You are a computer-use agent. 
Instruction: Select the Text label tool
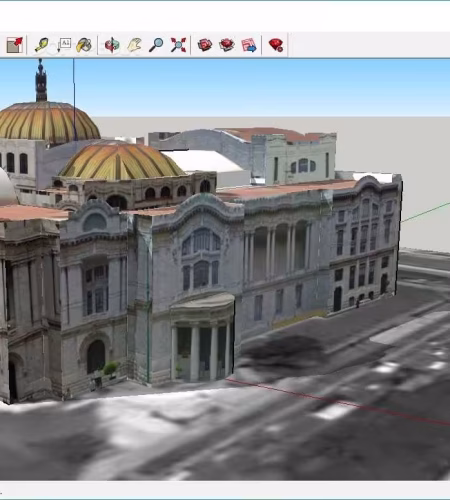[x=64, y=45]
